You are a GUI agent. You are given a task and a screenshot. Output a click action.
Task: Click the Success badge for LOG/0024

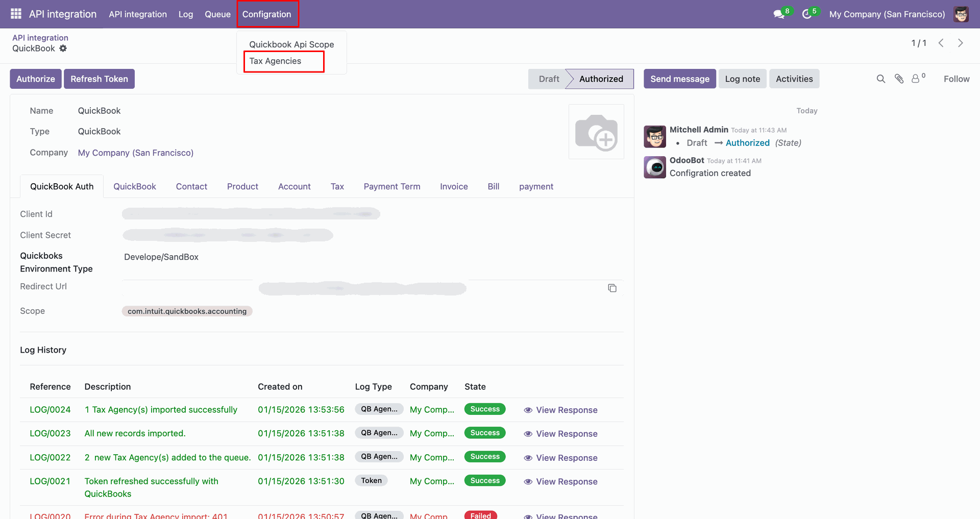(485, 409)
